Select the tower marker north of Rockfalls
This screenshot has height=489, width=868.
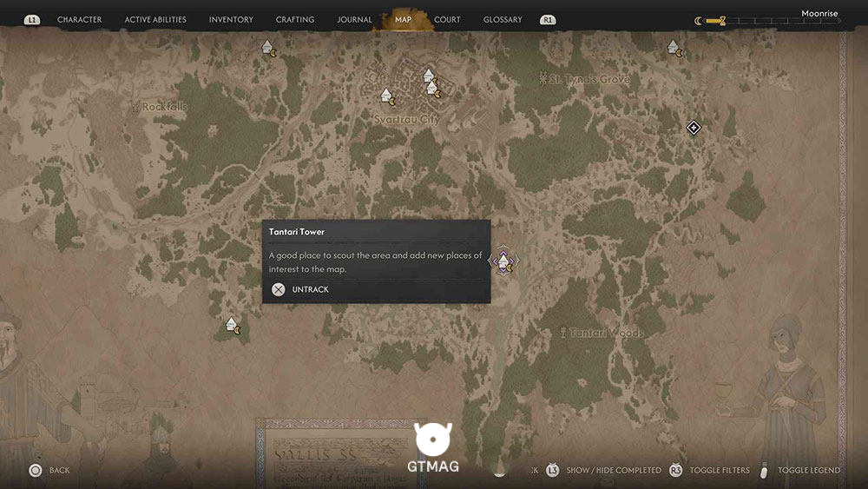click(269, 49)
